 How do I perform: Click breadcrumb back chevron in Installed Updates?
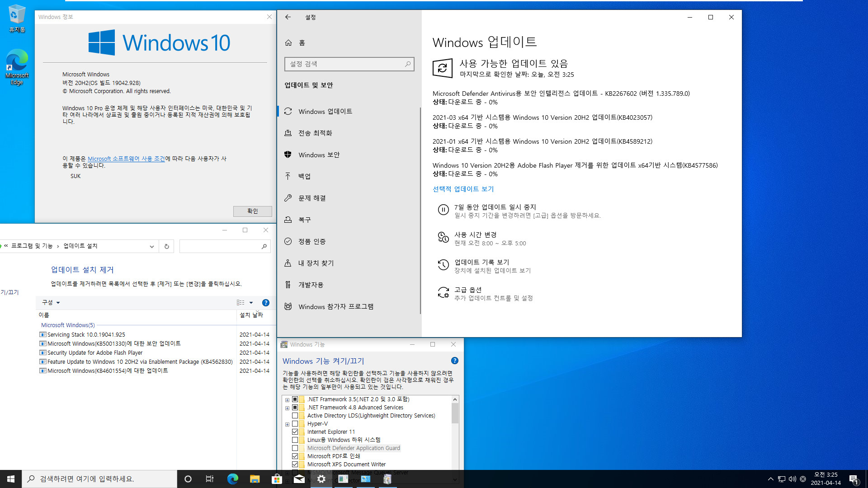6,246
